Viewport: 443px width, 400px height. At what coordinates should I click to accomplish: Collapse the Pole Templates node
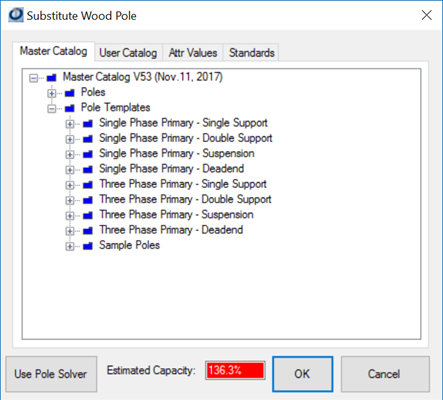[x=52, y=109]
